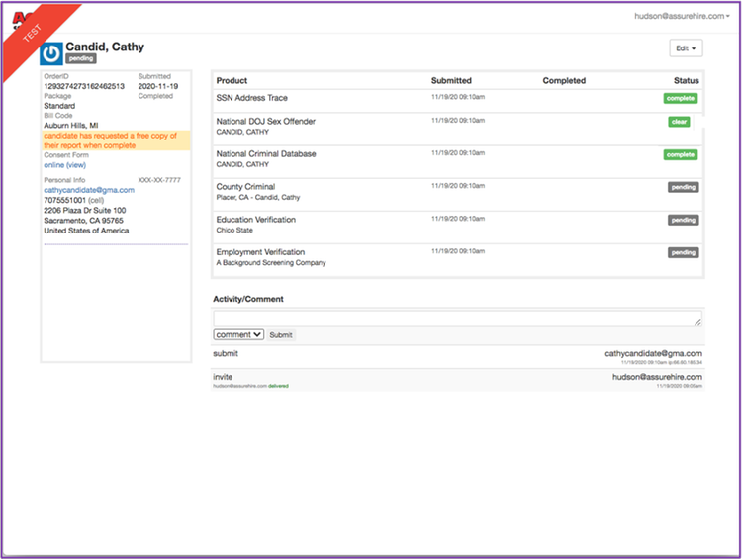The height and width of the screenshot is (560, 742).
Task: Click the Product column header
Action: [232, 81]
